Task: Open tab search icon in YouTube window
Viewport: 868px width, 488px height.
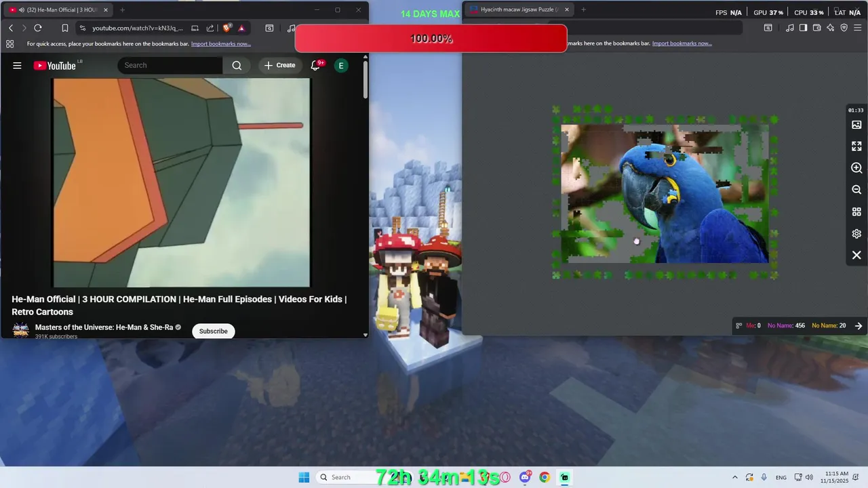Action: 269,28
